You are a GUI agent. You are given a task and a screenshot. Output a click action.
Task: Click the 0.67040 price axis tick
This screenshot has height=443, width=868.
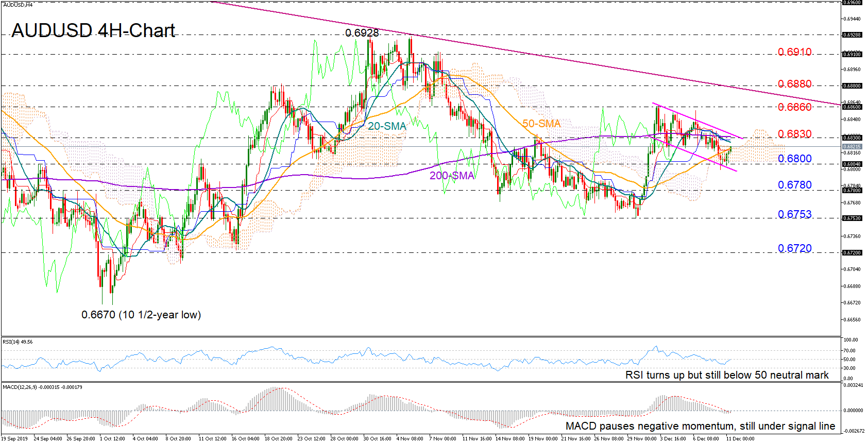(852, 269)
